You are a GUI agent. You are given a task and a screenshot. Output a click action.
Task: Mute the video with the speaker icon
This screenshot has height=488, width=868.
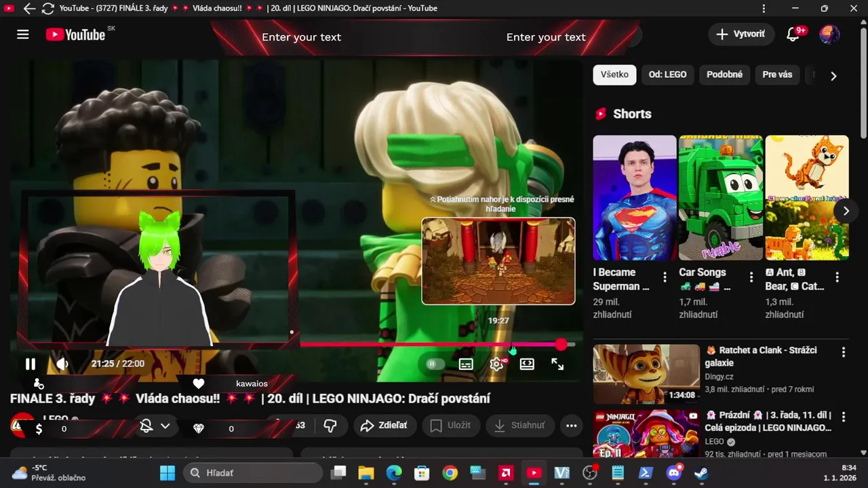click(x=62, y=364)
